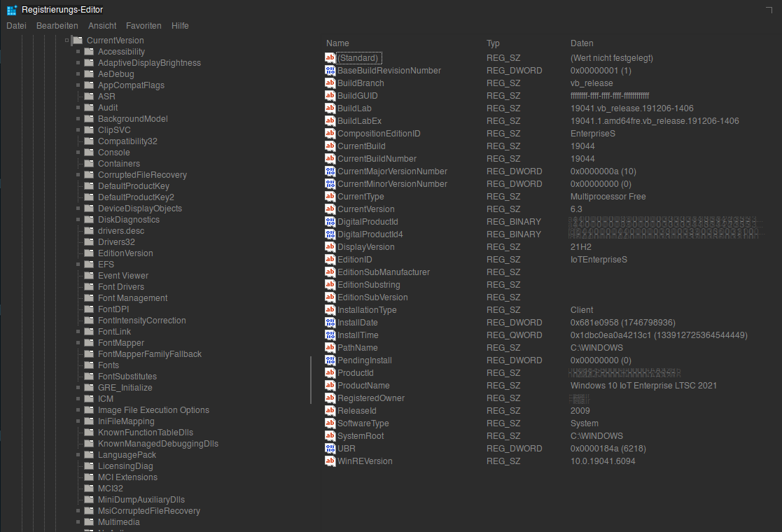Click the string icon next to EditionID
The width and height of the screenshot is (782, 532).
point(330,259)
